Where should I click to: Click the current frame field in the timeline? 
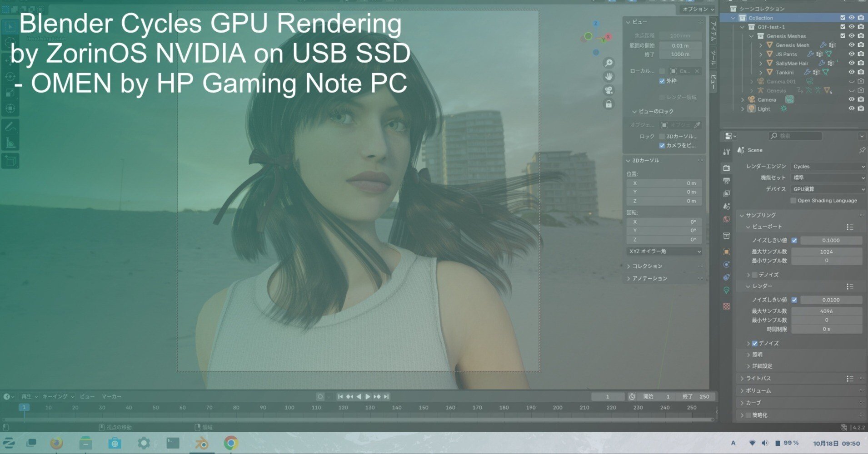[608, 396]
